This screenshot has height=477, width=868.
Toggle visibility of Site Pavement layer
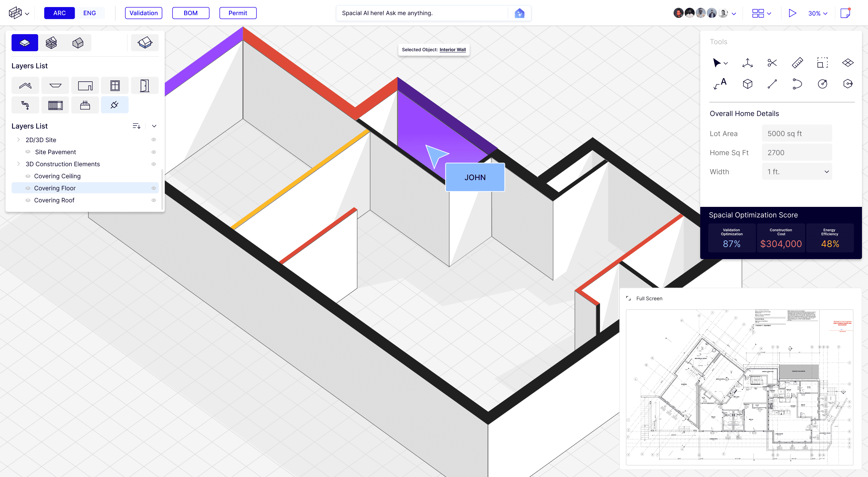pos(153,152)
